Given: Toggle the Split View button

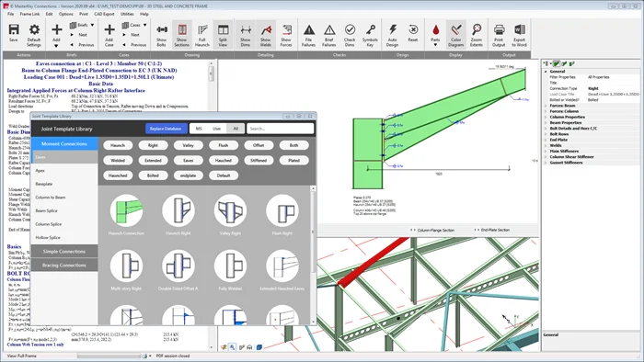Looking at the screenshot, I should point(223,34).
